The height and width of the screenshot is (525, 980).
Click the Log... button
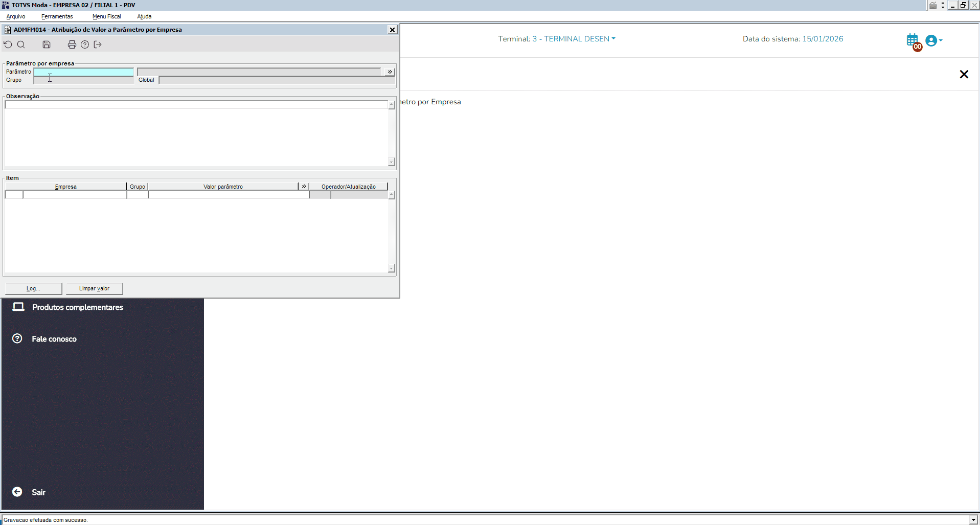pyautogui.click(x=34, y=288)
